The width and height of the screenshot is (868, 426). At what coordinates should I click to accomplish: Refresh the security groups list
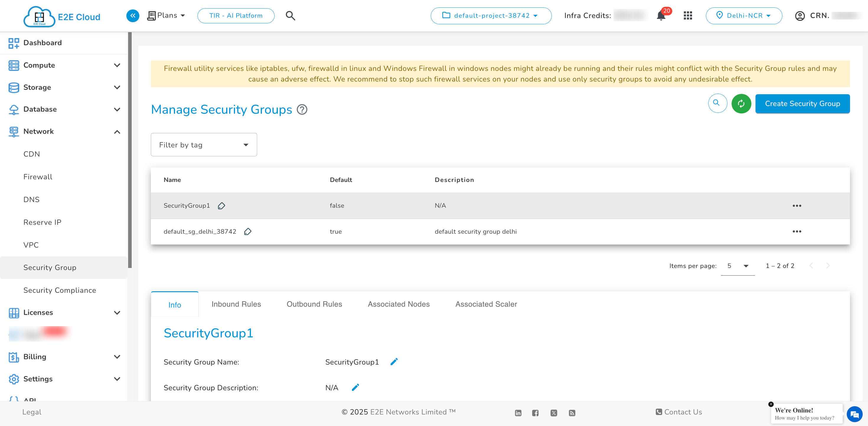741,104
